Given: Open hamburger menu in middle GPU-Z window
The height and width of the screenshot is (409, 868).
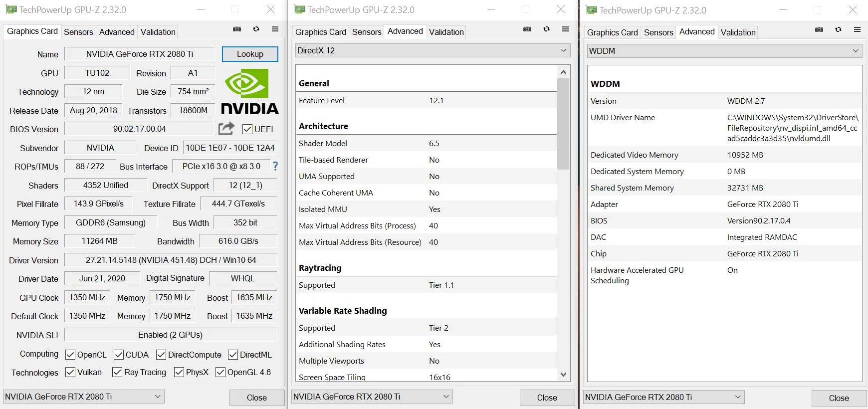Looking at the screenshot, I should [x=565, y=29].
